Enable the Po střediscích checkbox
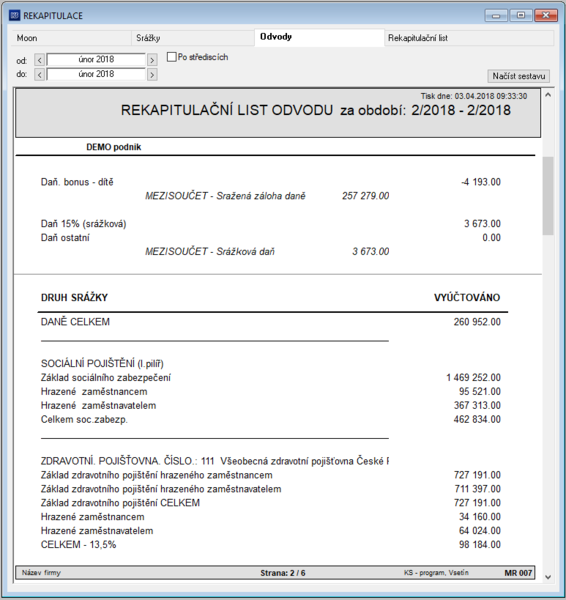 click(x=171, y=57)
